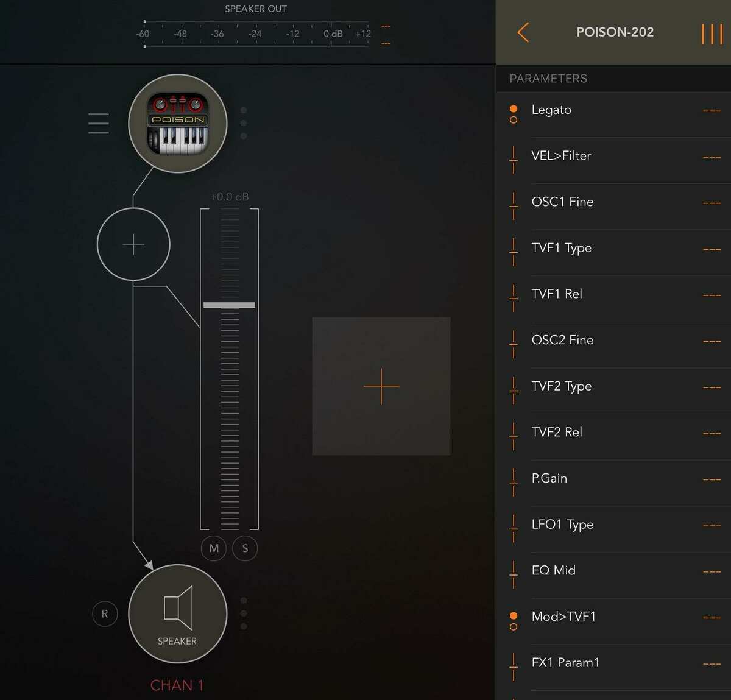Click the TVF1 Type value dashes
This screenshot has height=700, width=731.
[x=712, y=249]
